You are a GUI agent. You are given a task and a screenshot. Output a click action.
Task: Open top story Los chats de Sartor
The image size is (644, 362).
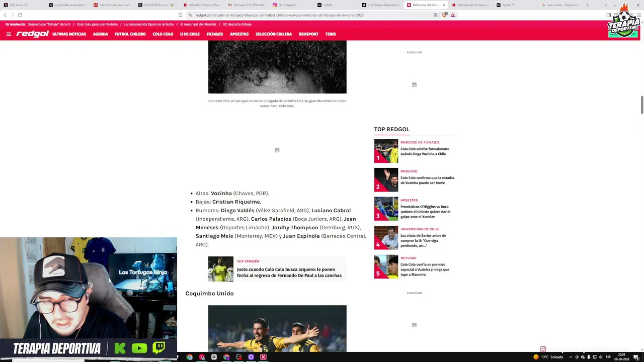[x=423, y=240]
